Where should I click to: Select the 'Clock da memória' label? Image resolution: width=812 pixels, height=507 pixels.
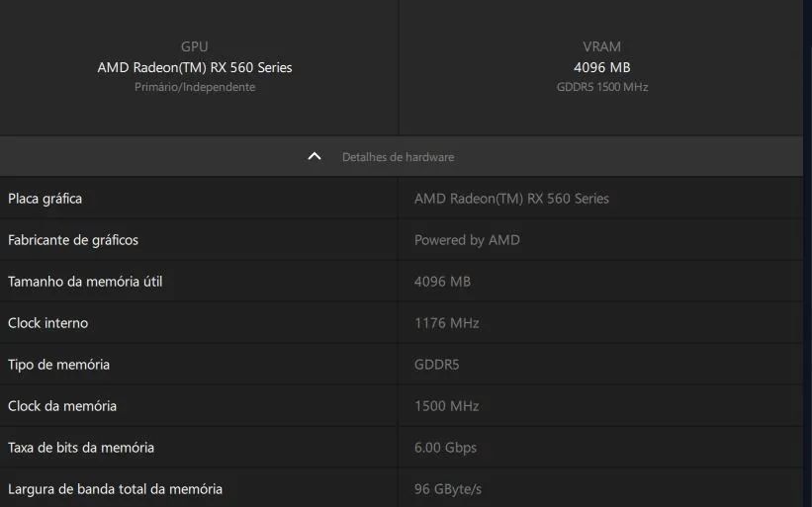pyautogui.click(x=62, y=405)
